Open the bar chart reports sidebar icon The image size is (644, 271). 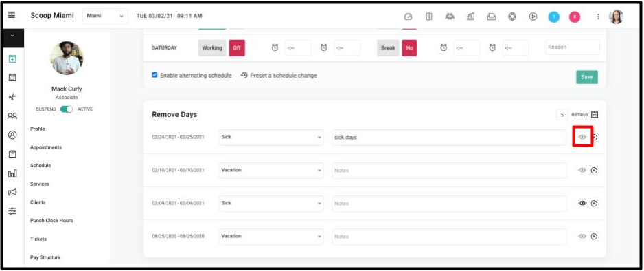[x=12, y=173]
